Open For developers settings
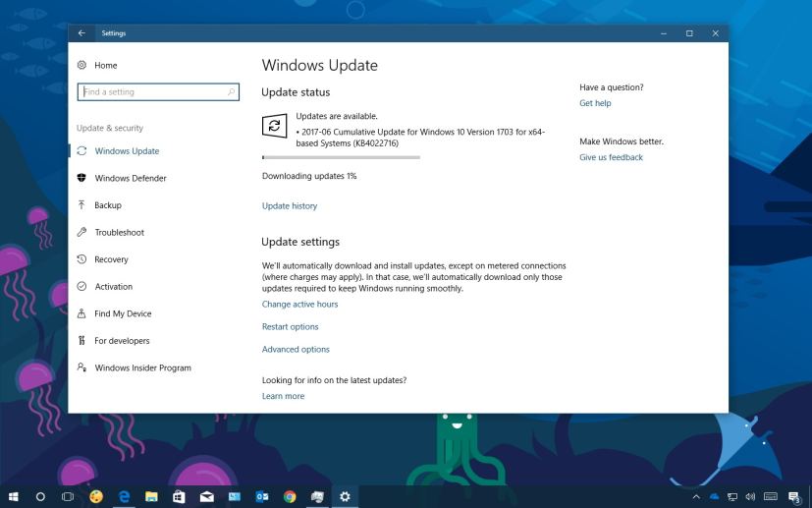Image resolution: width=812 pixels, height=508 pixels. pos(122,341)
